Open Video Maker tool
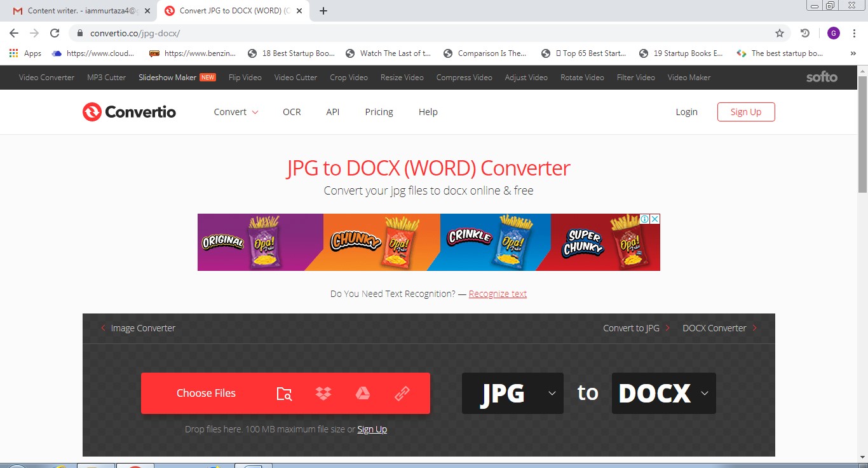Screen dimensions: 868x468 689,78
